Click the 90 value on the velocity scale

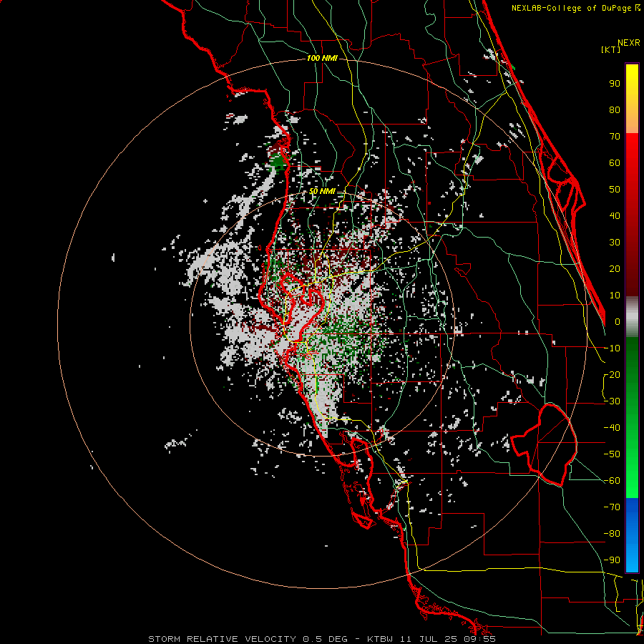pyautogui.click(x=615, y=84)
